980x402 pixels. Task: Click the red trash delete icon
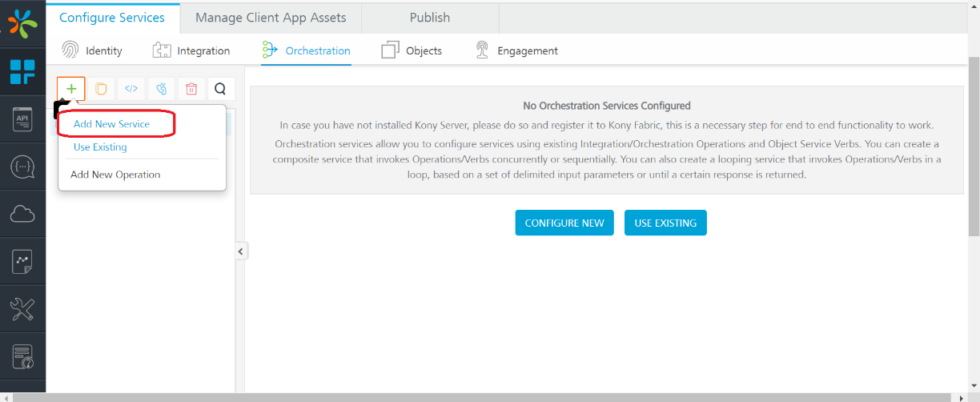191,89
